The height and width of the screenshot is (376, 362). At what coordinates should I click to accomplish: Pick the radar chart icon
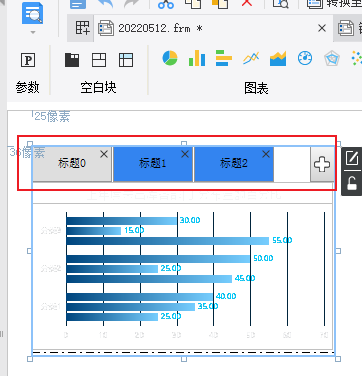[332, 59]
